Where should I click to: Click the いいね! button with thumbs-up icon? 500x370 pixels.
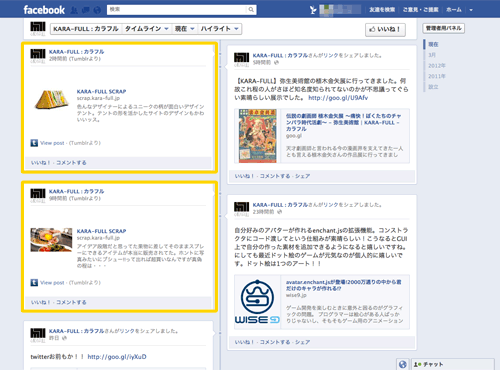[x=385, y=30]
